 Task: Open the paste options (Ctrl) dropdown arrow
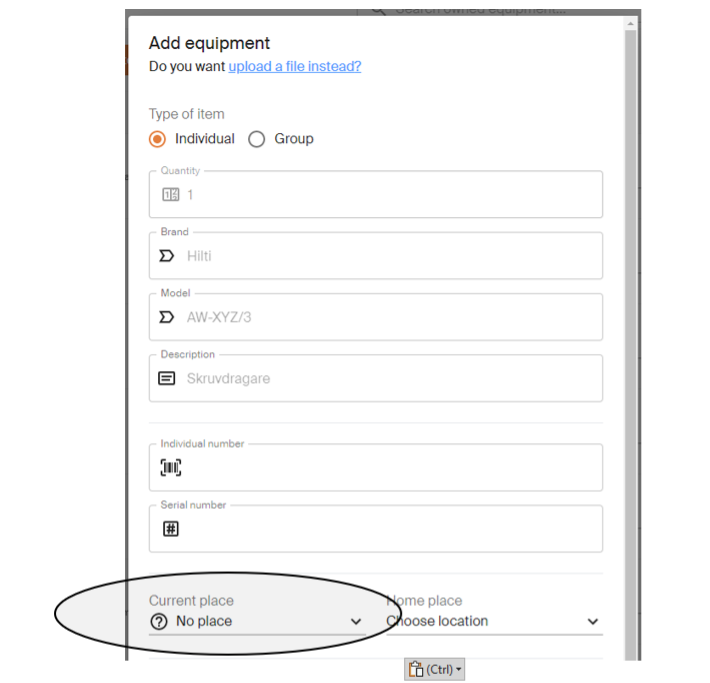[459, 669]
